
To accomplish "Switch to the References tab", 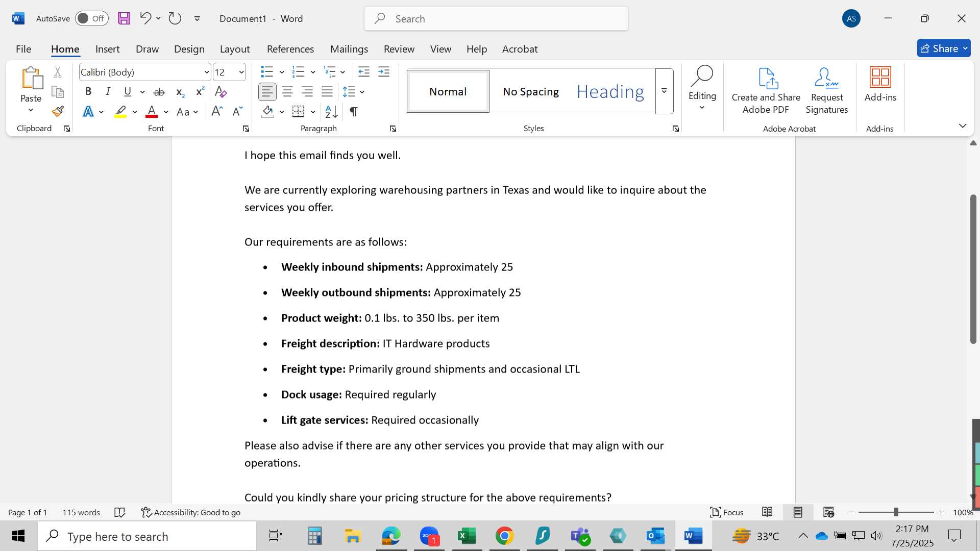I will click(290, 48).
